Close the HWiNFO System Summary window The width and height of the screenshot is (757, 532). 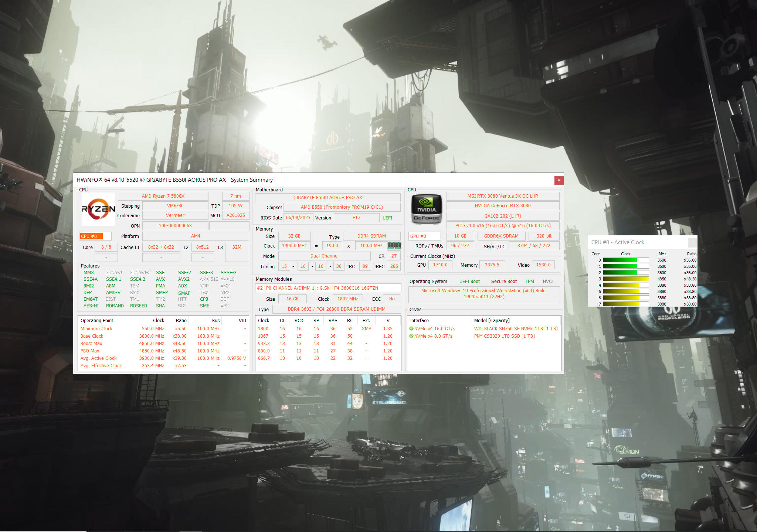559,180
